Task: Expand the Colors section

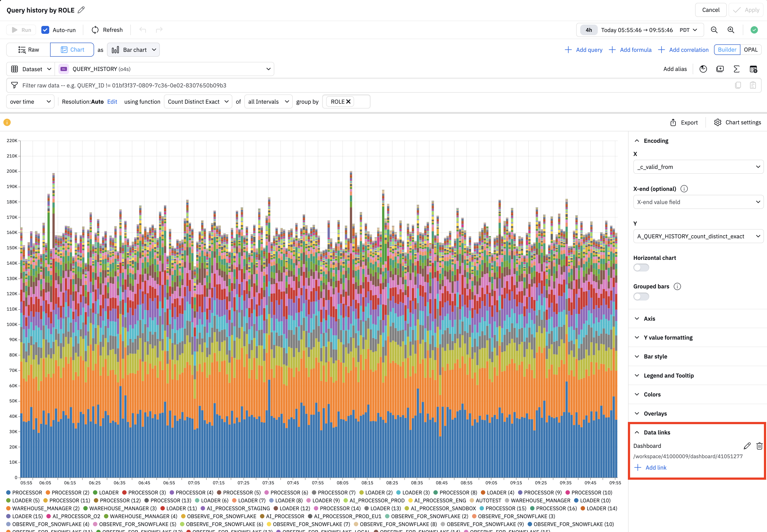Action: coord(652,394)
